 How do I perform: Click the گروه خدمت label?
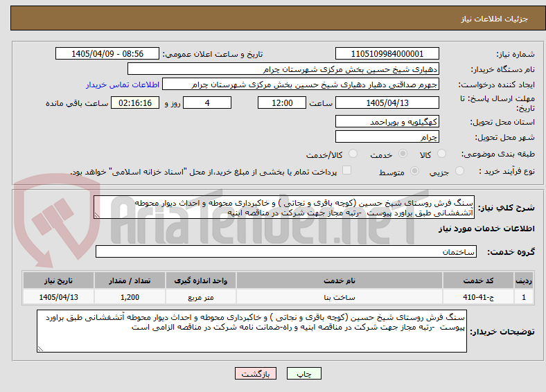tap(511, 252)
